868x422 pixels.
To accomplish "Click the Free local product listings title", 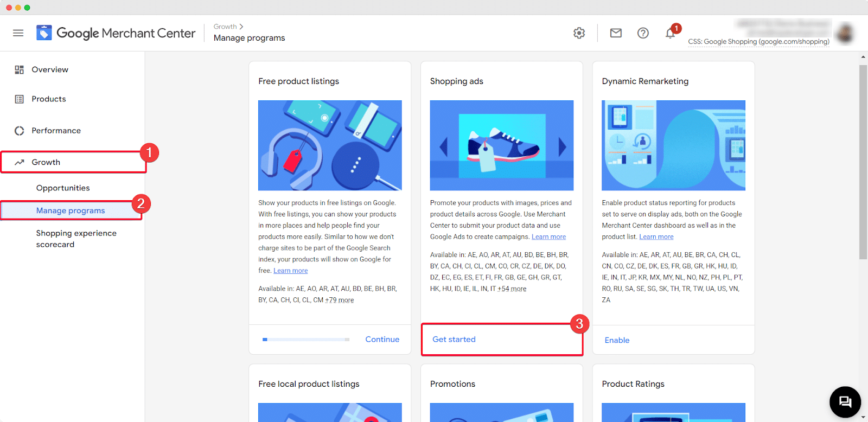I will [309, 384].
